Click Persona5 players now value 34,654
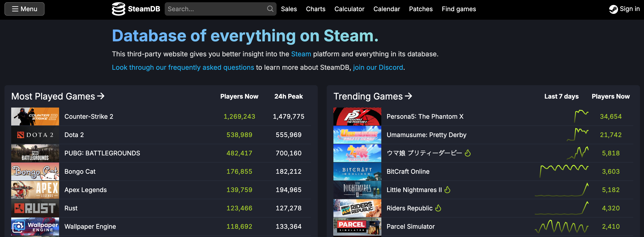 [x=610, y=116]
